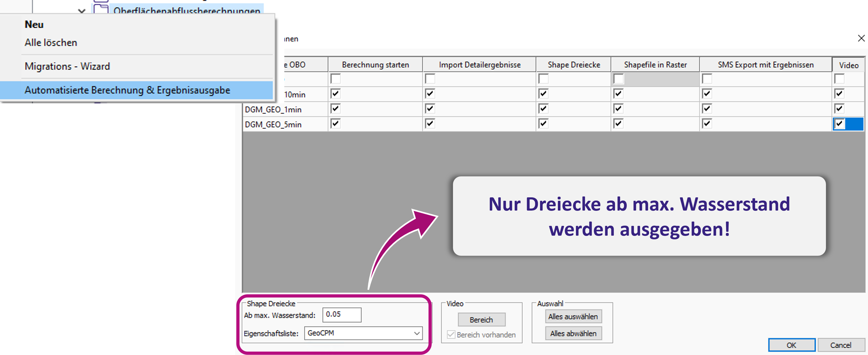This screenshot has height=355, width=868.
Task: Close the dialog with X icon
Action: 861,38
